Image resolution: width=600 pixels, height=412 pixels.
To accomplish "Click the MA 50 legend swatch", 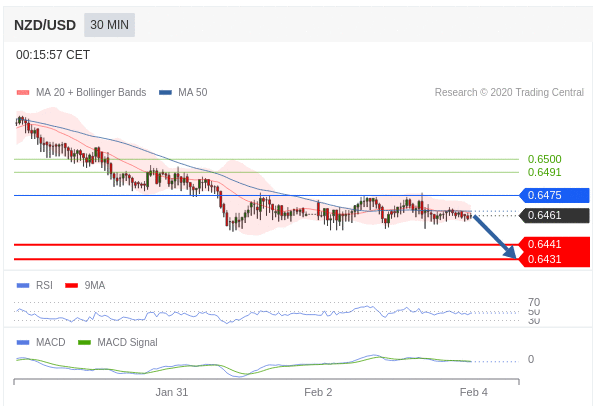I will (x=165, y=92).
